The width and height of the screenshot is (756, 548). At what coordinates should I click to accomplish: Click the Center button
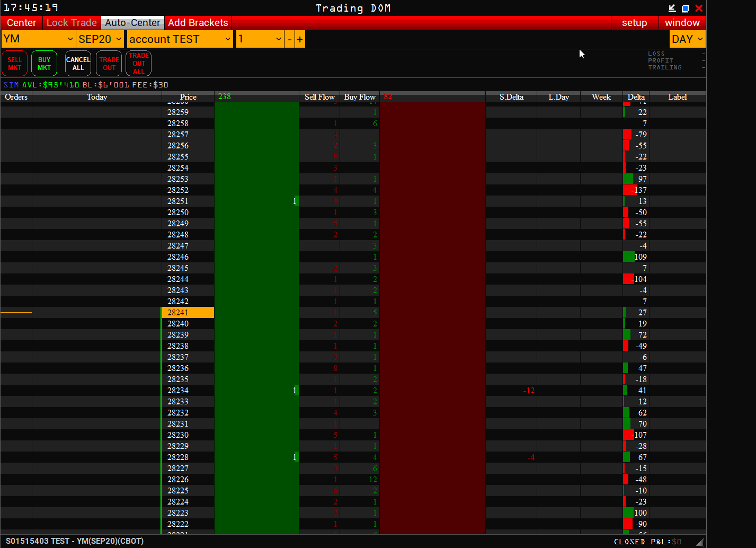(x=22, y=23)
